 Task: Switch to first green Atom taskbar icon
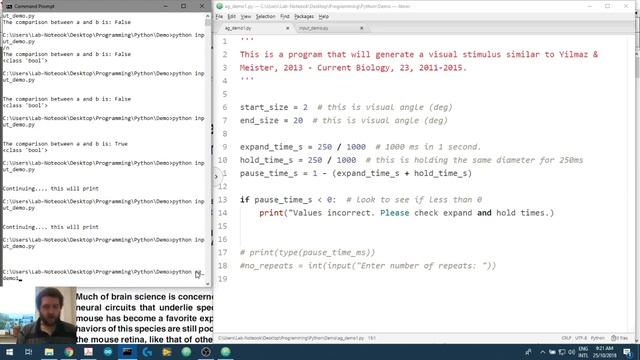click(186, 352)
